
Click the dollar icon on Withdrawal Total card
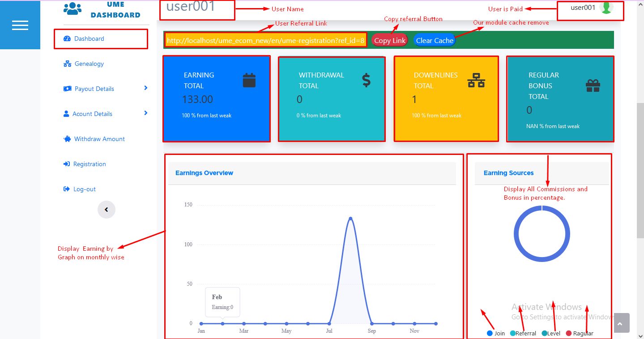[366, 80]
